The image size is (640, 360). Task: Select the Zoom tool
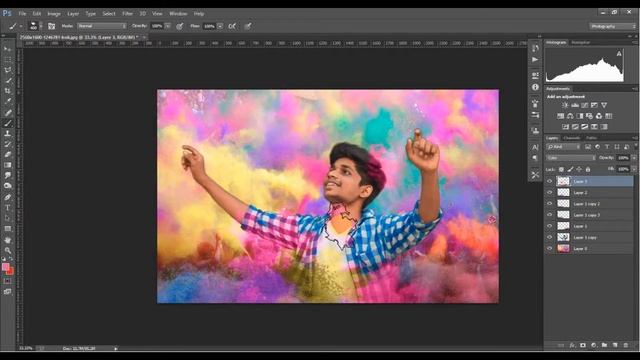coord(7,250)
